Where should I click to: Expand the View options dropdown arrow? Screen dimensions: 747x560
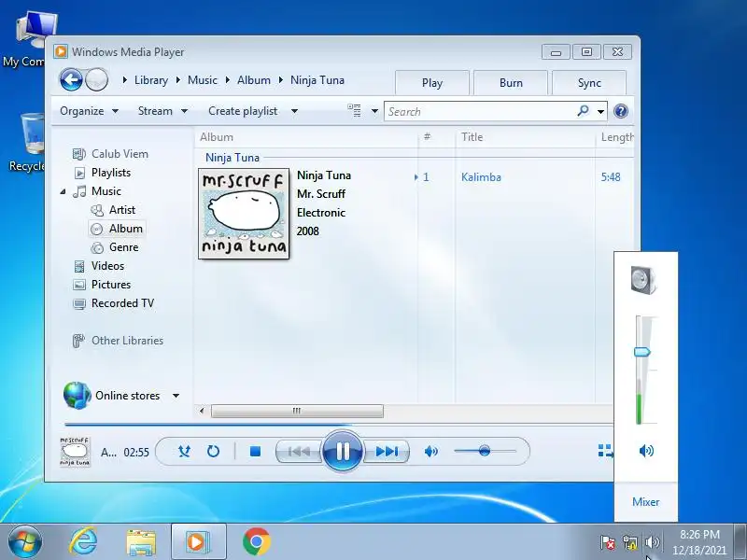tap(375, 111)
